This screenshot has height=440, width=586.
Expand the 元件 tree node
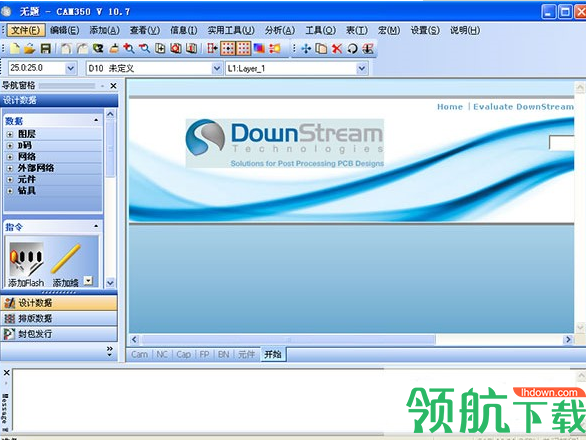tap(10, 180)
